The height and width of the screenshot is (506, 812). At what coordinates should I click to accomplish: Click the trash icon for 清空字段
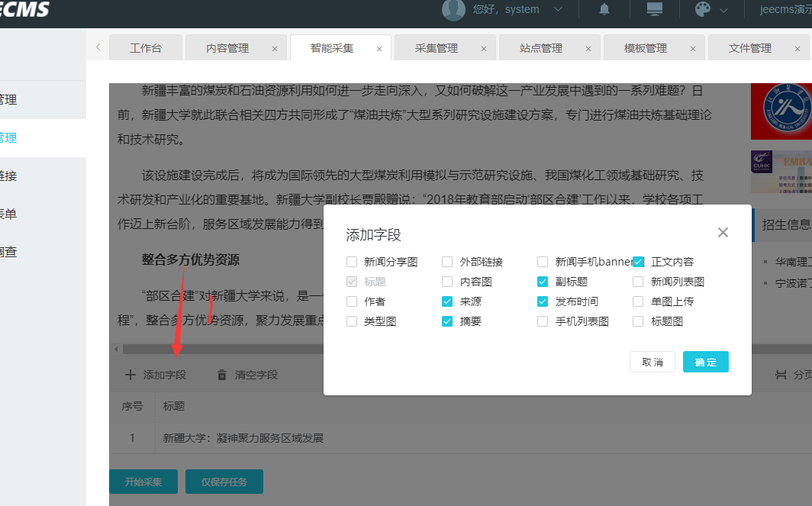pos(221,375)
